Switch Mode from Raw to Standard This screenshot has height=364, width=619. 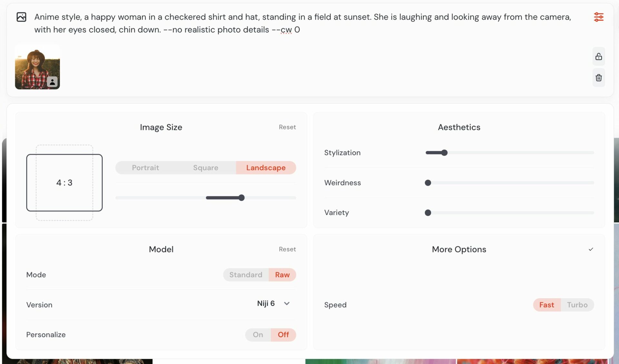(x=246, y=274)
